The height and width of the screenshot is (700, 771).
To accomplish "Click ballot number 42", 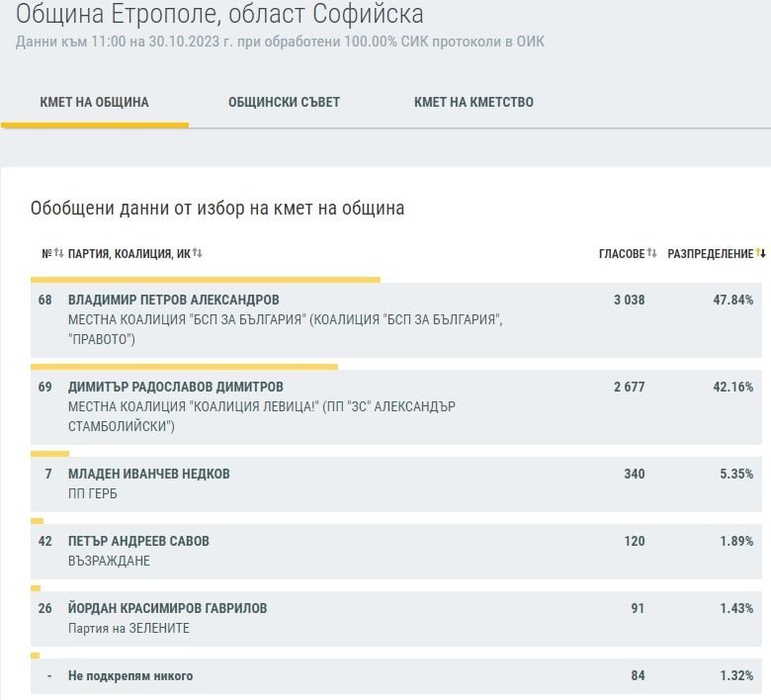I will (x=44, y=541).
